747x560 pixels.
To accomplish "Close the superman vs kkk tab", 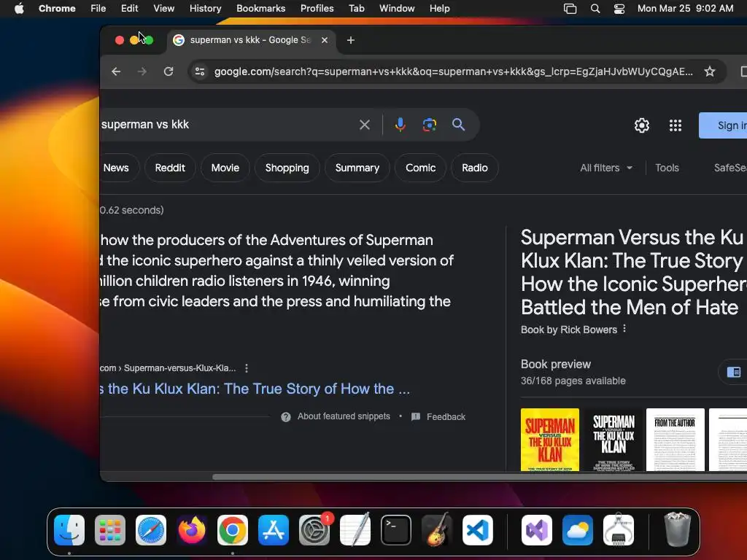I will click(325, 40).
